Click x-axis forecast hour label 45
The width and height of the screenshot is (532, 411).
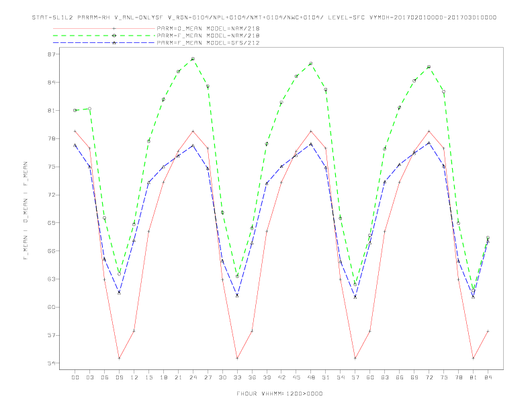coord(296,377)
